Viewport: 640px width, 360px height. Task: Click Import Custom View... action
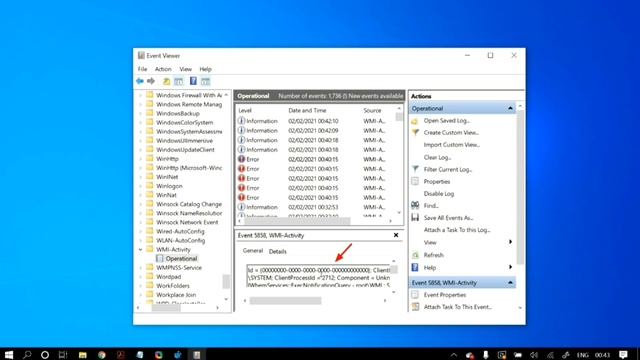(451, 145)
